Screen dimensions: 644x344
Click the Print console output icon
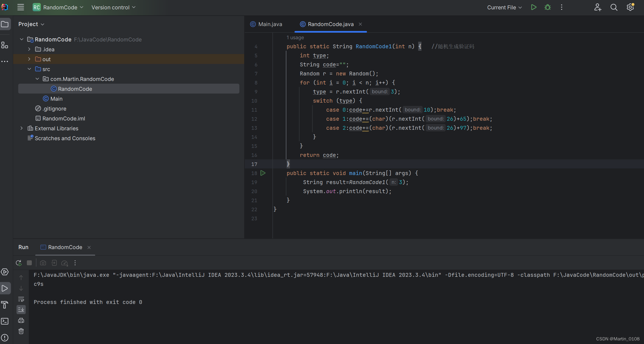(x=21, y=320)
